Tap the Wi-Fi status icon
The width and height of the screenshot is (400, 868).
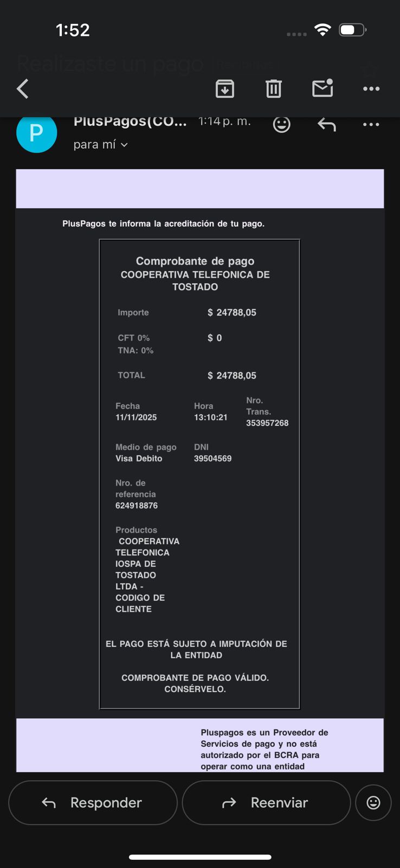click(x=322, y=30)
